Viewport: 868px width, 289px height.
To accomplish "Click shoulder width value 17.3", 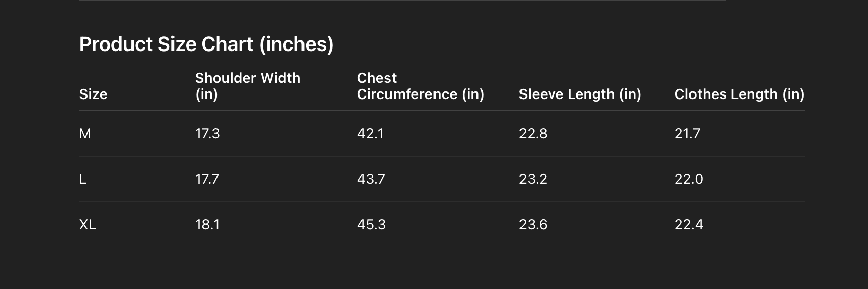I will point(207,134).
